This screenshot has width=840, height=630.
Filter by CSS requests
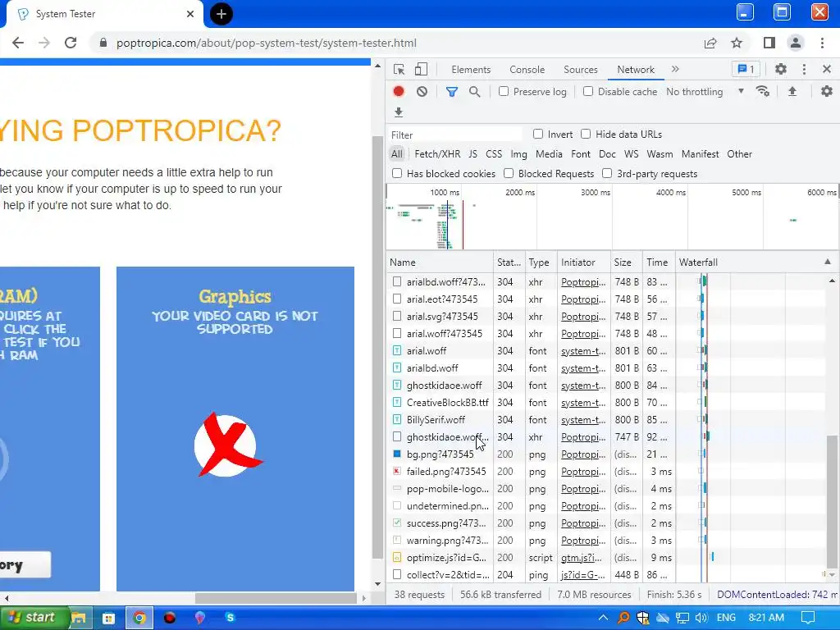tap(493, 153)
